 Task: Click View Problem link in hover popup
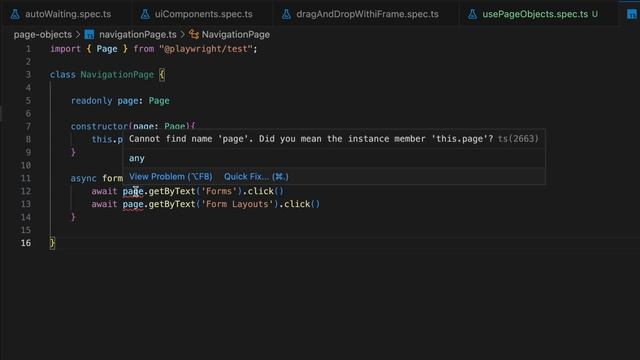click(171, 177)
